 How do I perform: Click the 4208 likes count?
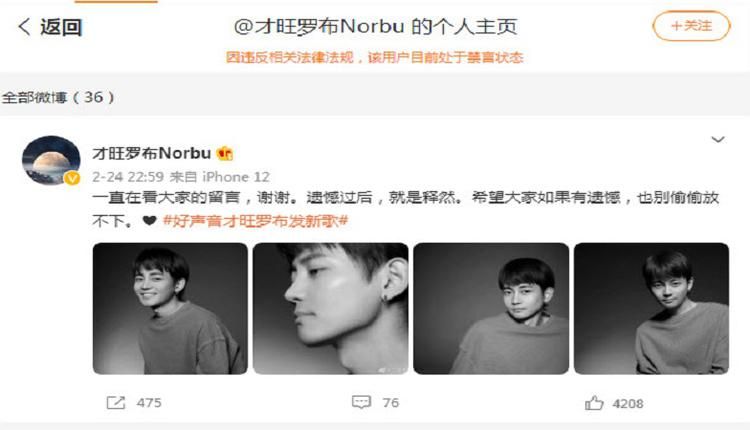coord(628,404)
